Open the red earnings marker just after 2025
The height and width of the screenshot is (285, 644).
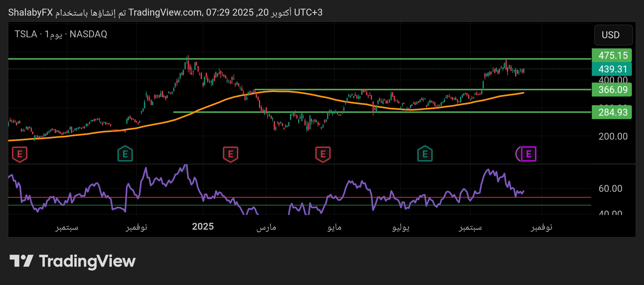click(231, 154)
